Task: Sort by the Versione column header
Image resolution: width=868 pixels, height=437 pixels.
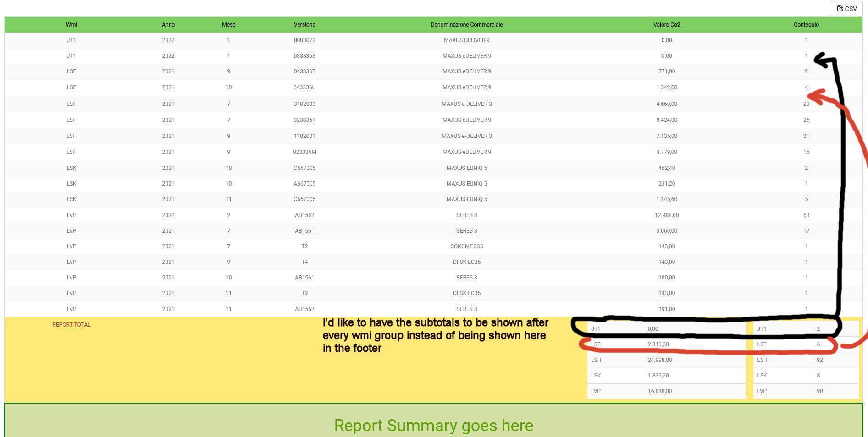Action: pyautogui.click(x=304, y=25)
